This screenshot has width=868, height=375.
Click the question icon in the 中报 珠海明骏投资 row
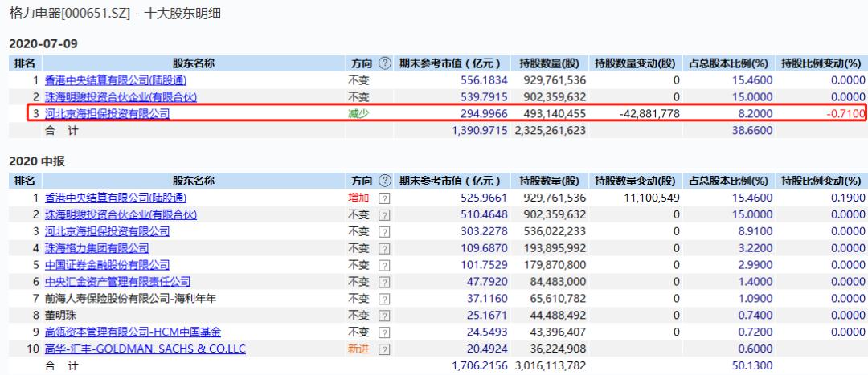coord(384,214)
